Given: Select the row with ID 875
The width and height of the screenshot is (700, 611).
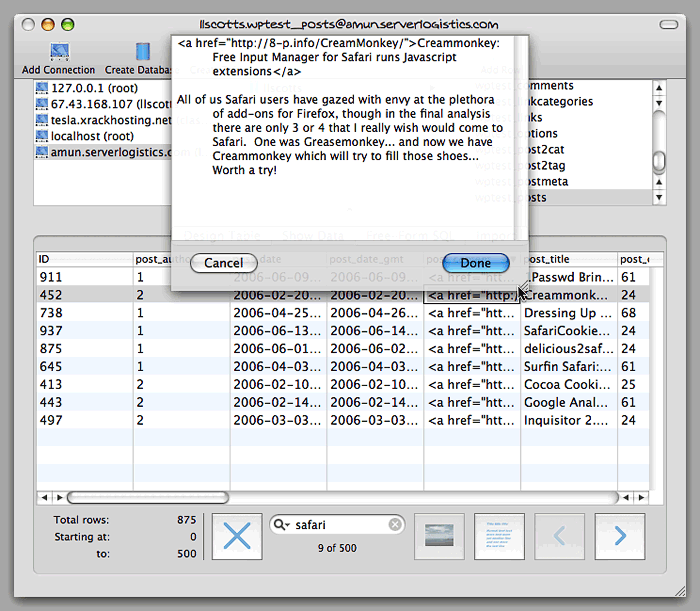Looking at the screenshot, I should 343,349.
